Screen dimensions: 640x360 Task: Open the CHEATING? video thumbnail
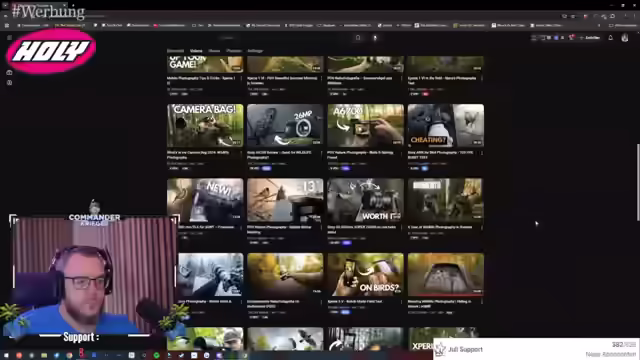[x=446, y=125]
